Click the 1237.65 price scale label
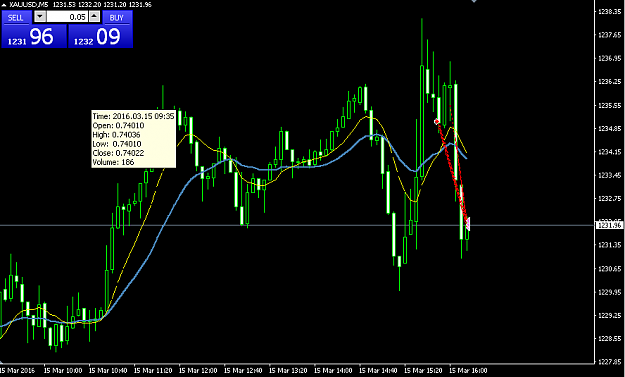The image size is (625, 377). pos(609,35)
